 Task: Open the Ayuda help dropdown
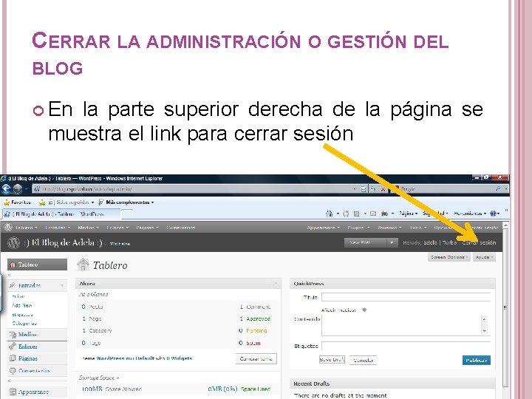(484, 257)
